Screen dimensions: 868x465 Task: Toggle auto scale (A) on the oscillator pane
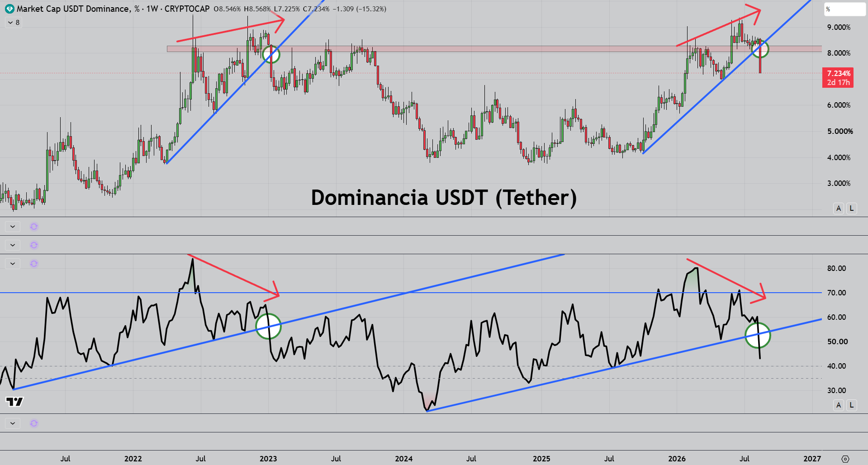point(839,405)
